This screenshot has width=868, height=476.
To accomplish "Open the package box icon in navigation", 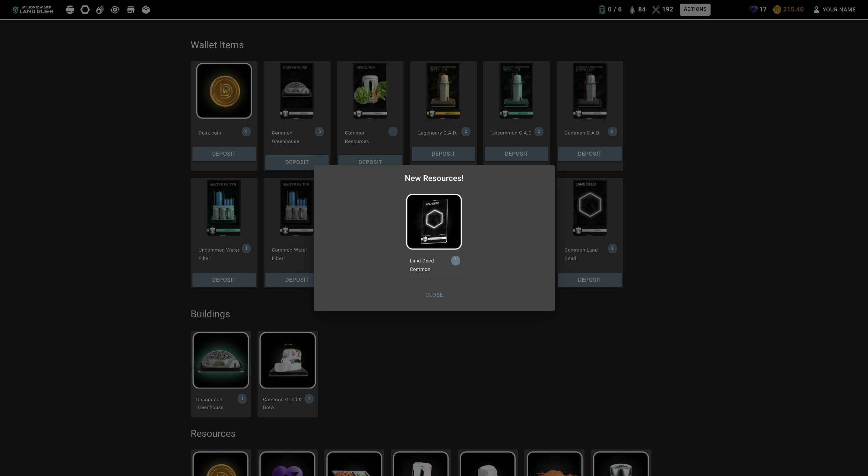I will pos(146,9).
